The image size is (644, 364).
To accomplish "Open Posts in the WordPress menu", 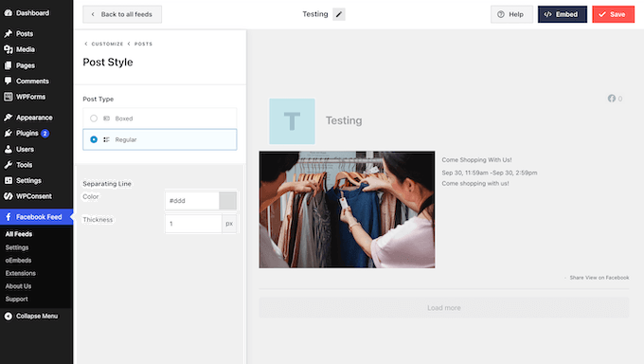I will pos(25,34).
